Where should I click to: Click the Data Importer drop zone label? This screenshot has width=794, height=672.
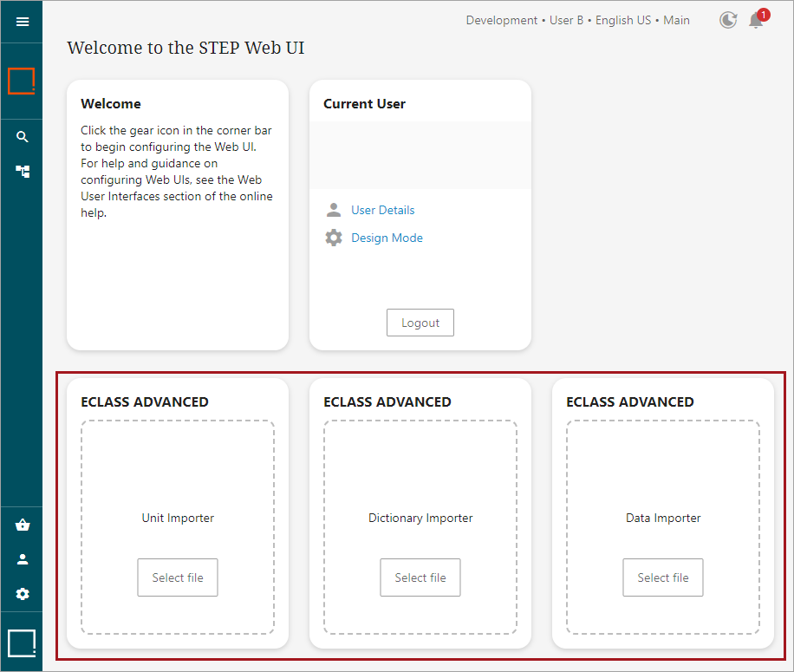[x=663, y=518]
